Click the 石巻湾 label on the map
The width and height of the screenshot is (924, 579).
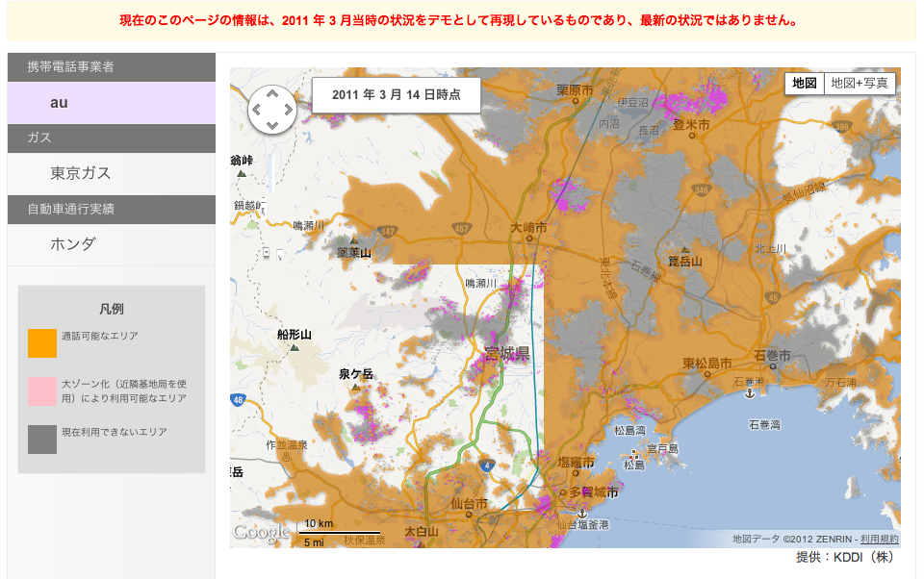coord(764,425)
